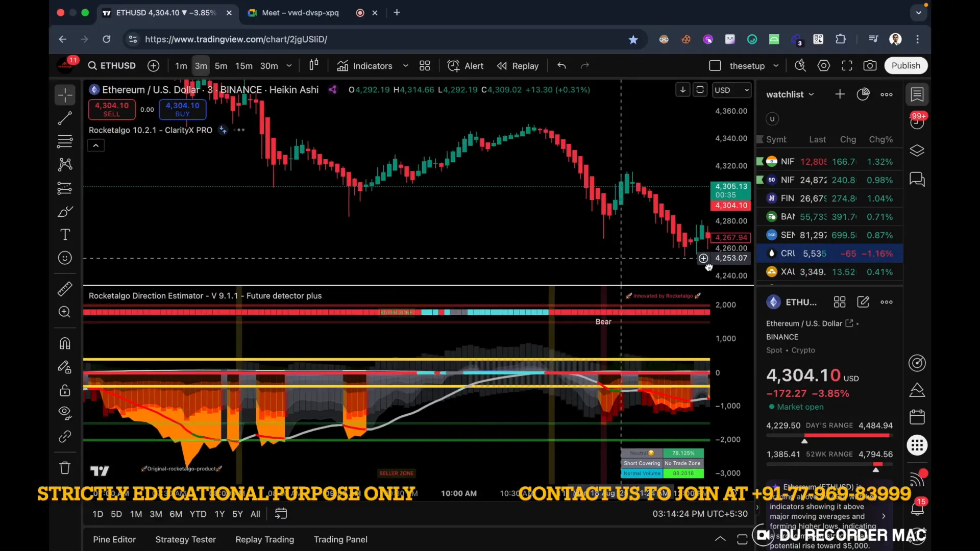980x551 pixels.
Task: Bookmark this page with the star
Action: 633,39
